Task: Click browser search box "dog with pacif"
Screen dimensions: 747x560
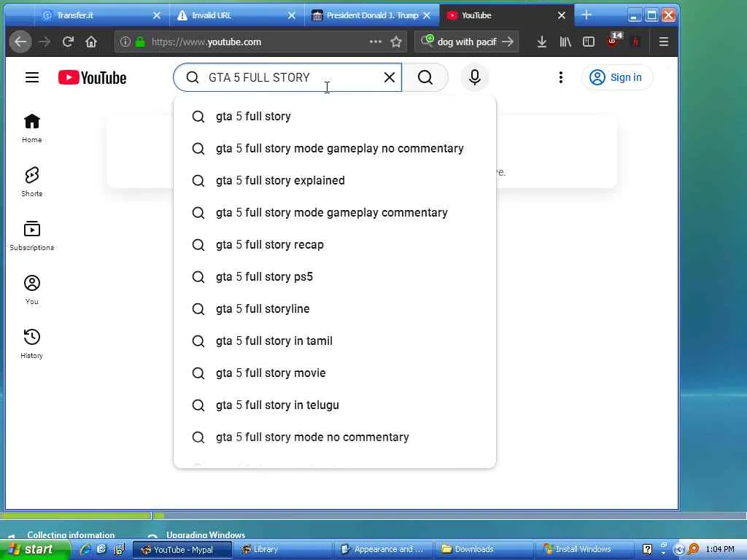Action: (467, 42)
